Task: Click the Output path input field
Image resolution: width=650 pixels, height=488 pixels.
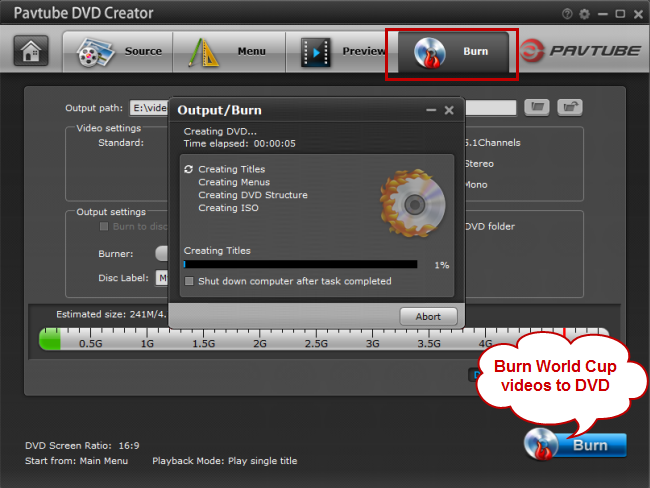Action: 323,108
